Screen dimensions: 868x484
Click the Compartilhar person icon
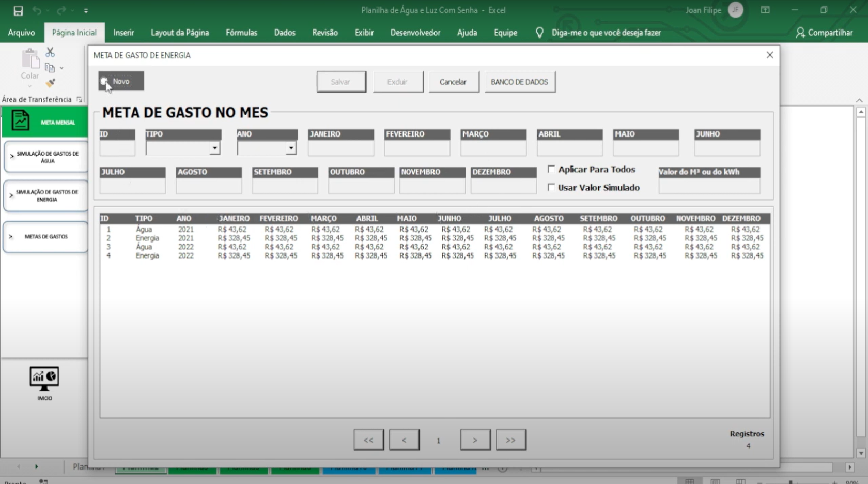(800, 33)
